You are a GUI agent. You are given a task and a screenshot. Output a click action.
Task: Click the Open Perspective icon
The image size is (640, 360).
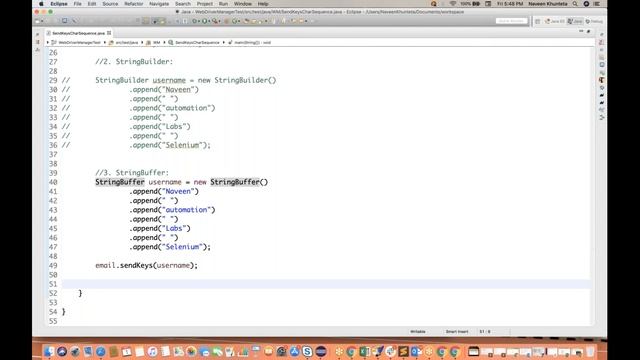(x=538, y=21)
